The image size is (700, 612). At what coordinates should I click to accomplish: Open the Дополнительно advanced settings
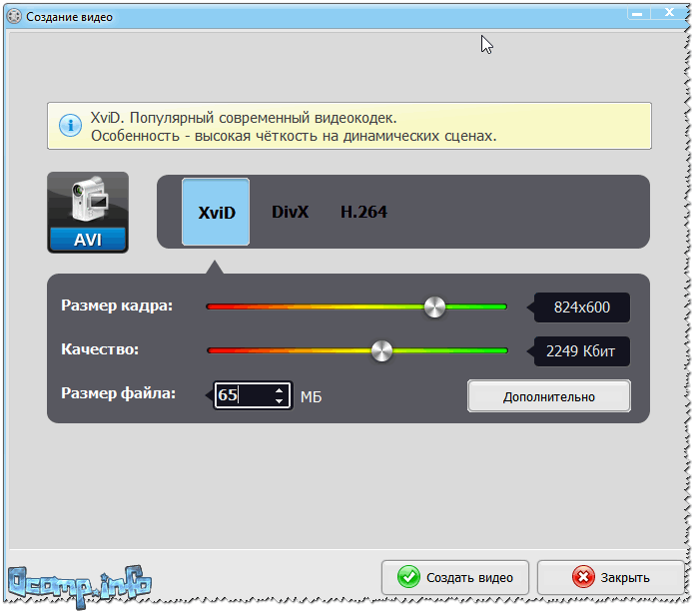pos(549,396)
